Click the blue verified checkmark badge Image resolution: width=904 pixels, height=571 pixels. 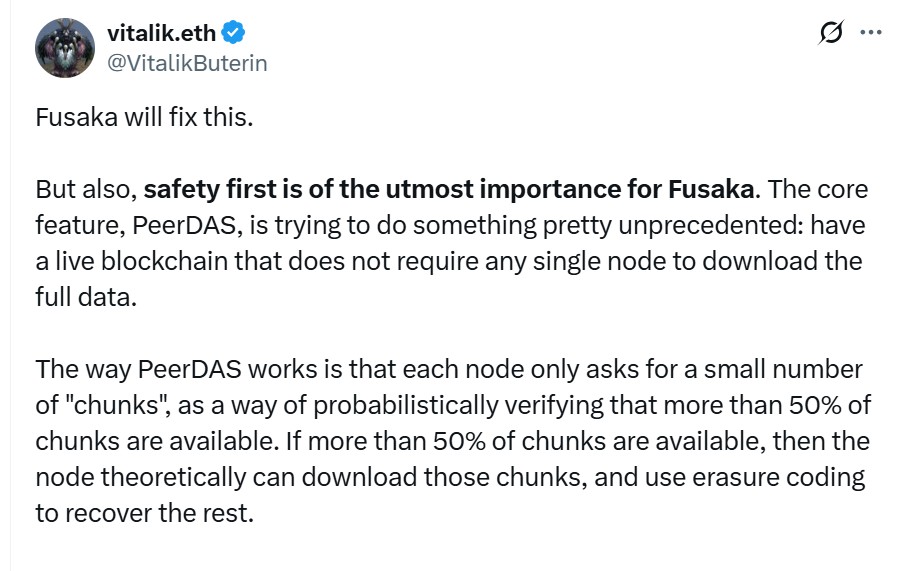tap(233, 32)
